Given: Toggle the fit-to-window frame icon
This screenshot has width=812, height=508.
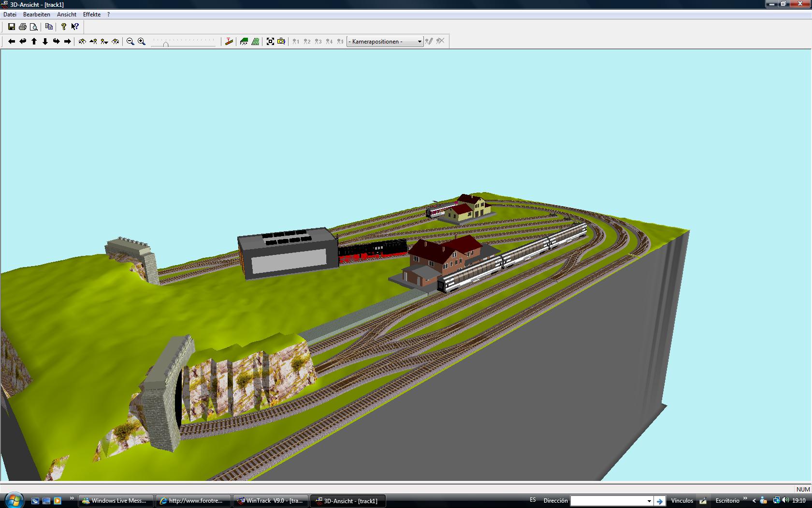Looking at the screenshot, I should pos(270,42).
